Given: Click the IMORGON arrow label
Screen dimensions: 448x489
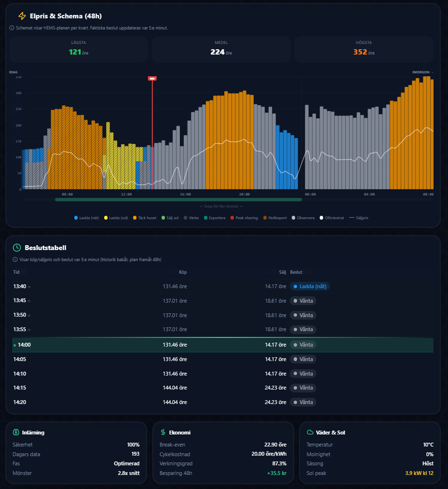Looking at the screenshot, I should (423, 72).
